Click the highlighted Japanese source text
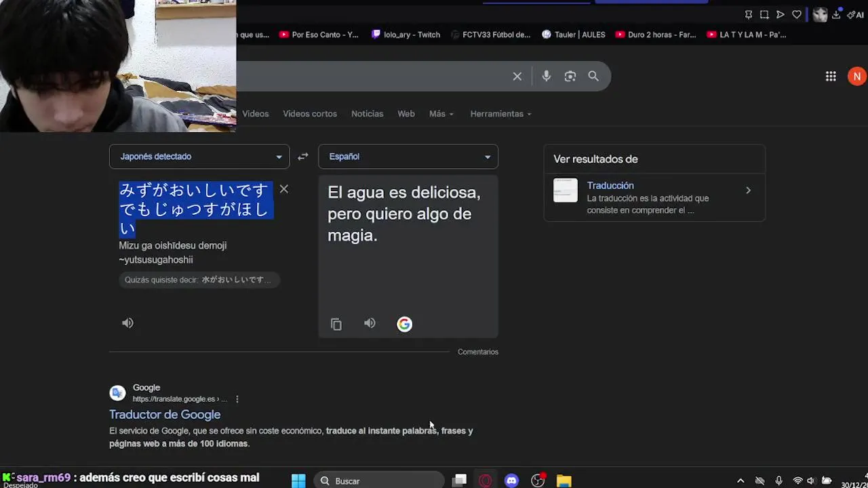The height and width of the screenshot is (488, 868). 195,209
